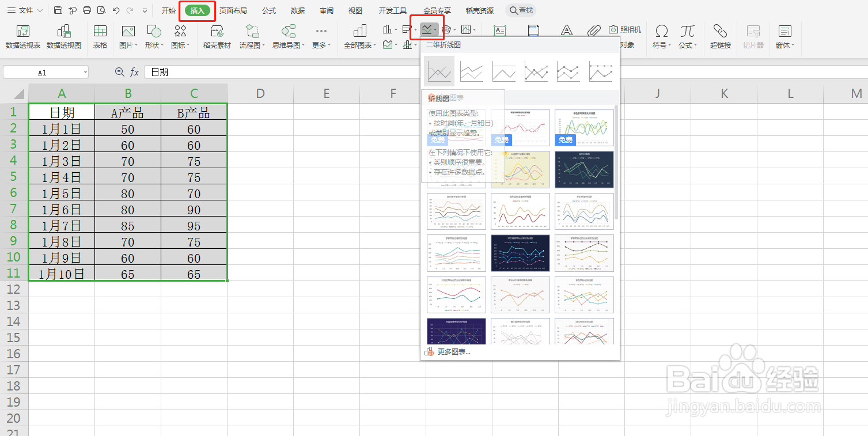Switch to the 开始 tab
The height and width of the screenshot is (436, 868).
(169, 10)
